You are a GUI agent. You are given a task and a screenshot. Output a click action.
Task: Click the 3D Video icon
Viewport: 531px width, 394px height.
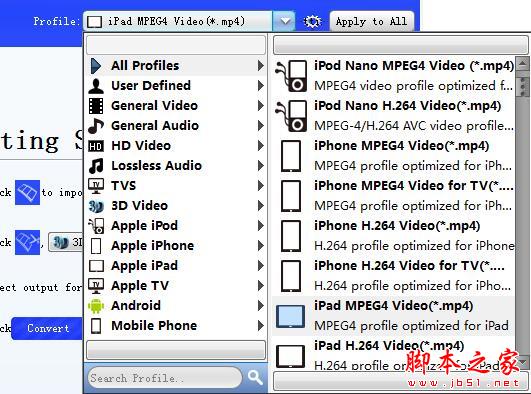(x=96, y=206)
